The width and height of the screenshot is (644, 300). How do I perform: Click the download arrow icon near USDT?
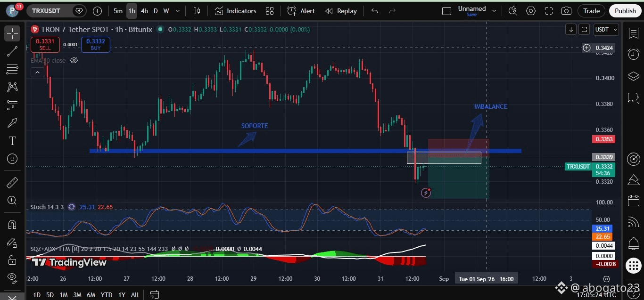(x=571, y=29)
